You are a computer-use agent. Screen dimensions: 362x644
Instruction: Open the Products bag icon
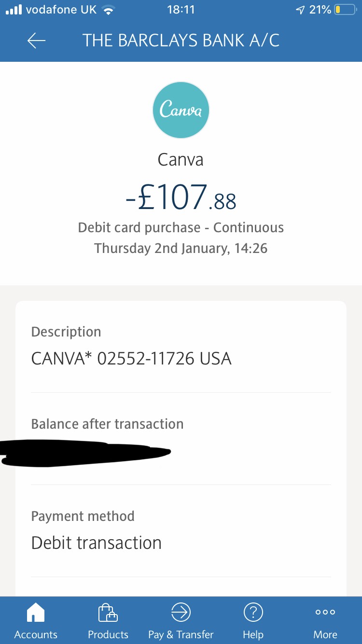point(108,613)
